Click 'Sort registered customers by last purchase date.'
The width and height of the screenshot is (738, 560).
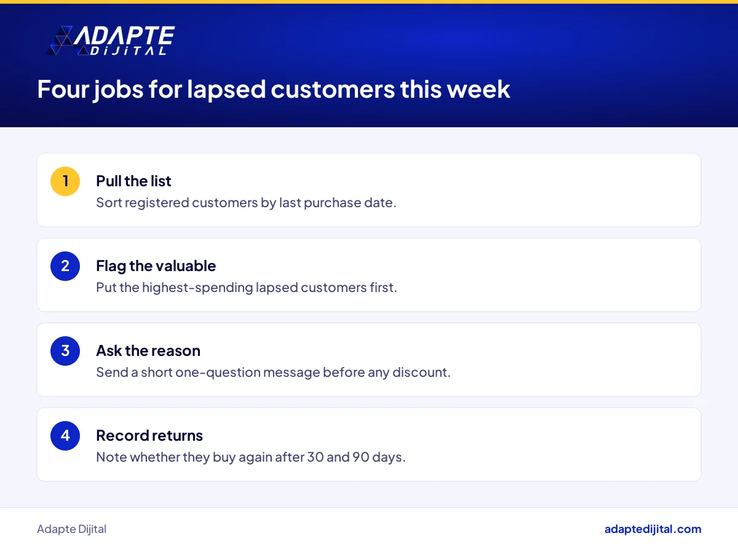tap(246, 202)
